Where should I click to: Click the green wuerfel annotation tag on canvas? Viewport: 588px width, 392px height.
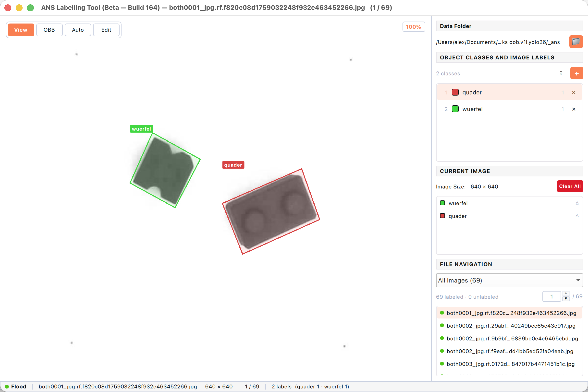click(x=142, y=129)
